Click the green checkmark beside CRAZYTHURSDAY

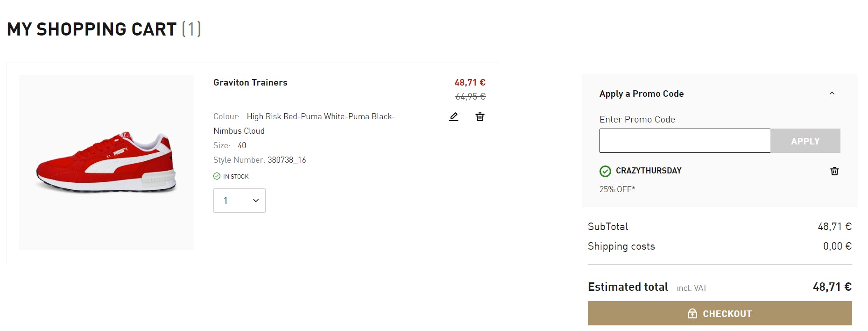pyautogui.click(x=605, y=171)
